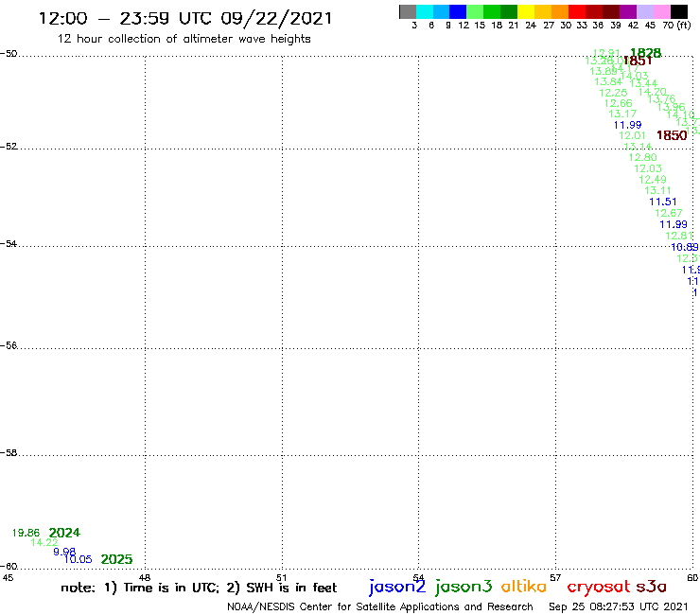Screen dimensions: 700x615
Task: Click the wave height value '12.01'
Action: [x=632, y=135]
